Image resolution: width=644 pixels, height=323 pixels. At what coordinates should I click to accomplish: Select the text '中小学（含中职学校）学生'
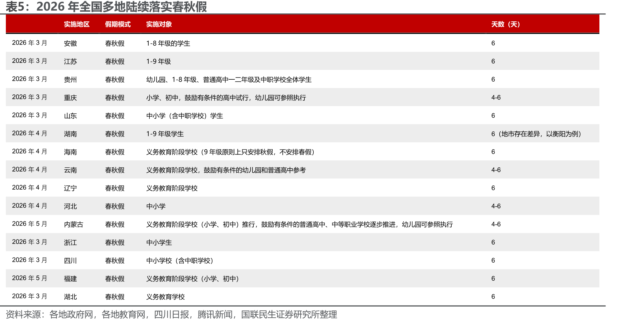point(185,116)
